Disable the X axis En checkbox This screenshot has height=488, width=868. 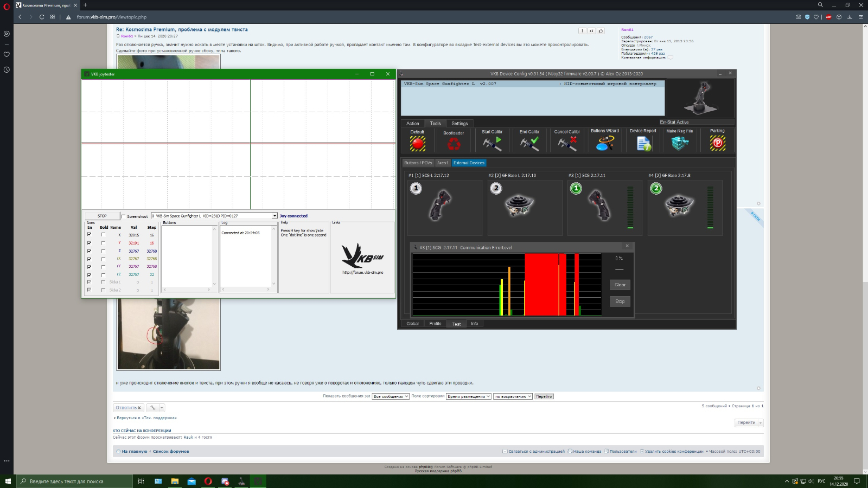[89, 235]
